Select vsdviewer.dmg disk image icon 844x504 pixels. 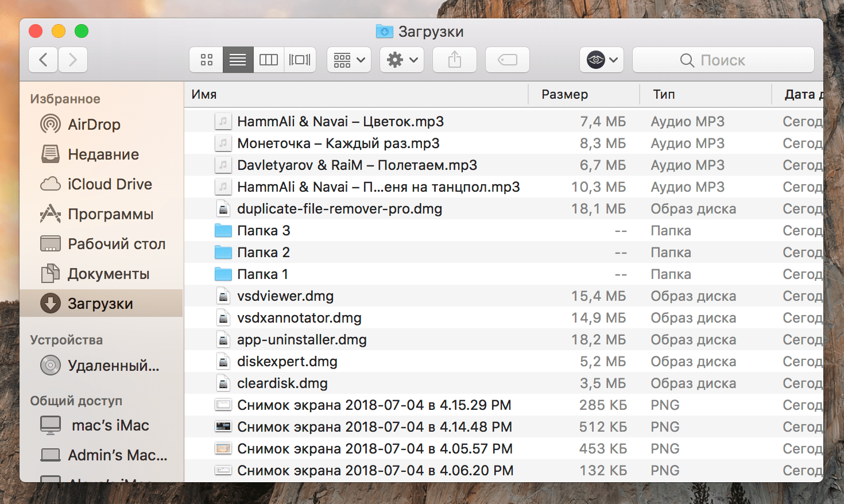(223, 296)
